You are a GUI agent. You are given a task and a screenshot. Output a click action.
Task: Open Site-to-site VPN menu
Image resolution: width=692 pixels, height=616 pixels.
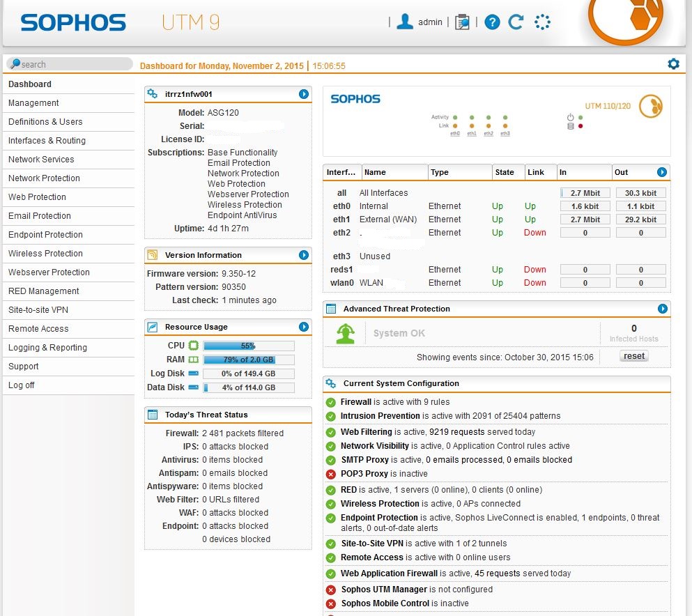[68, 310]
